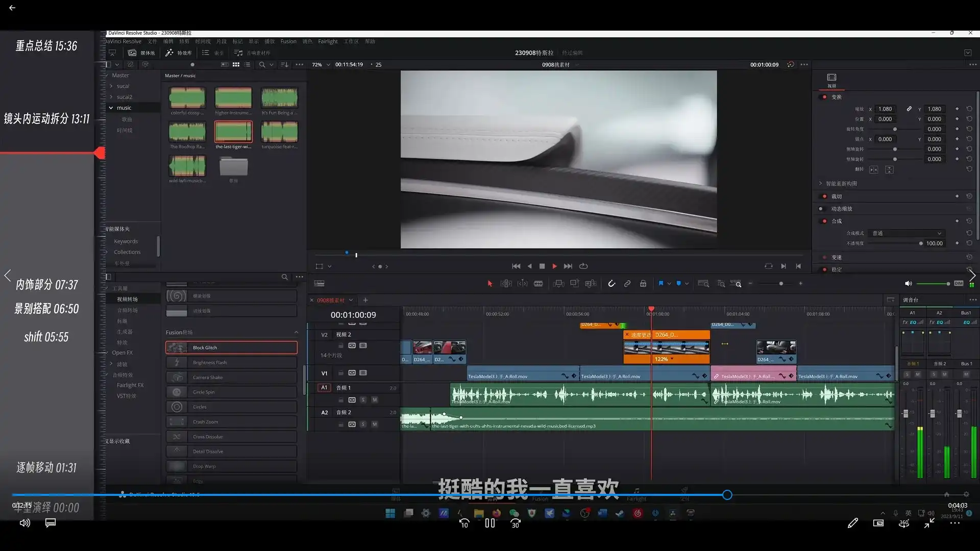Open the Fairlight menu in menu bar
Viewport: 980px width, 551px height.
coord(328,41)
